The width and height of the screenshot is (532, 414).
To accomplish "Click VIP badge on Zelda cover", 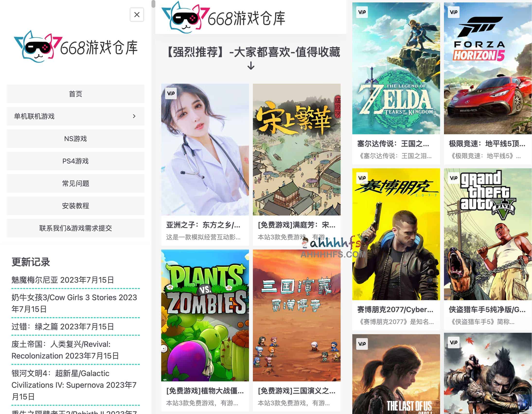I will tap(362, 12).
